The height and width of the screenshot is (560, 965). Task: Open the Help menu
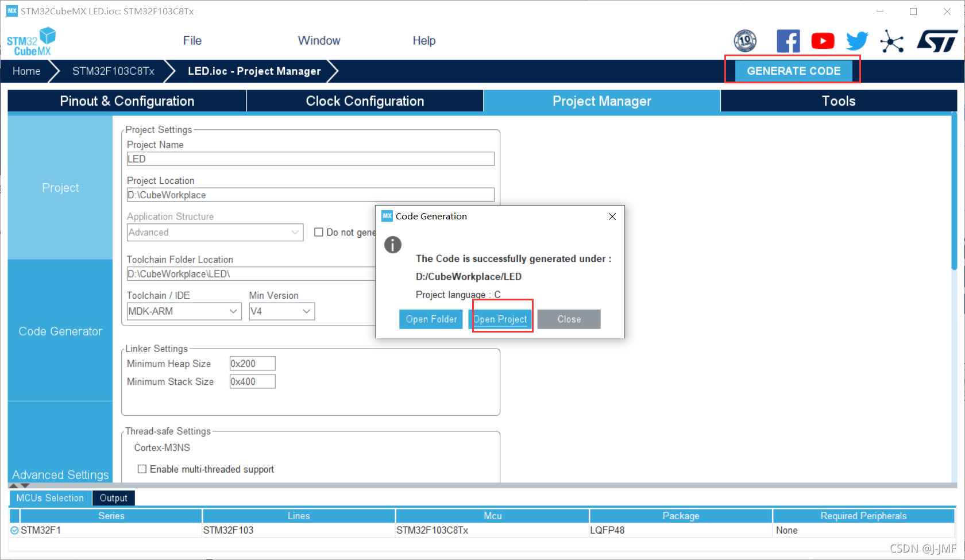[424, 41]
